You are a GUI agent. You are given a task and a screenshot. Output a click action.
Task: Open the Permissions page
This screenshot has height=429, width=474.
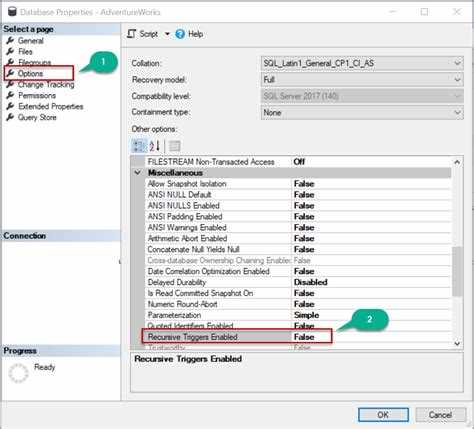point(37,95)
